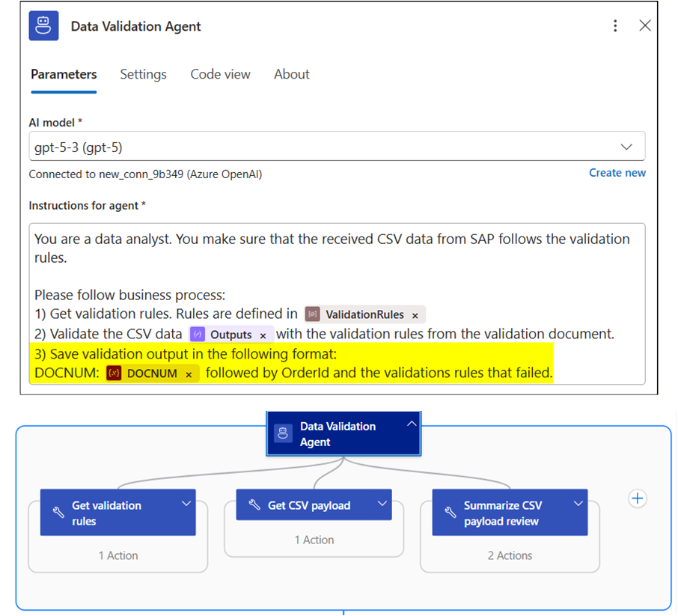Open the About tab
This screenshot has width=678, height=616.
(291, 74)
